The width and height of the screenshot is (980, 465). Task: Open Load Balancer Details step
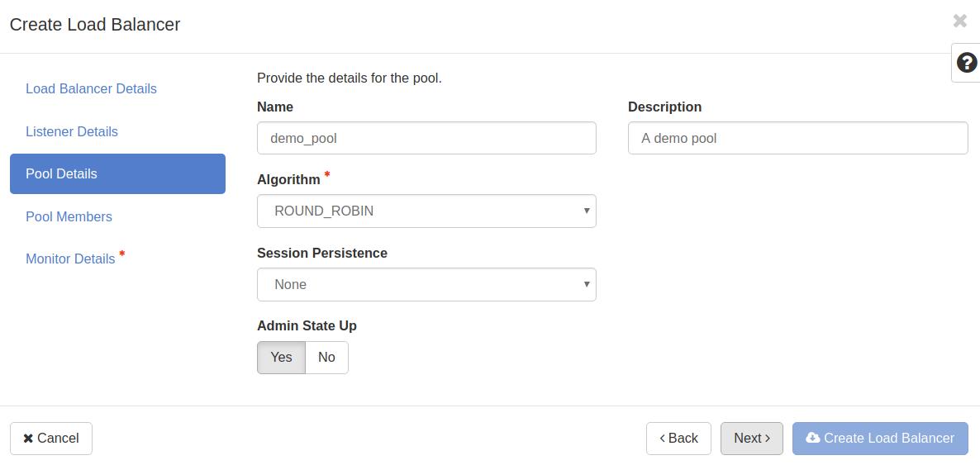click(91, 88)
